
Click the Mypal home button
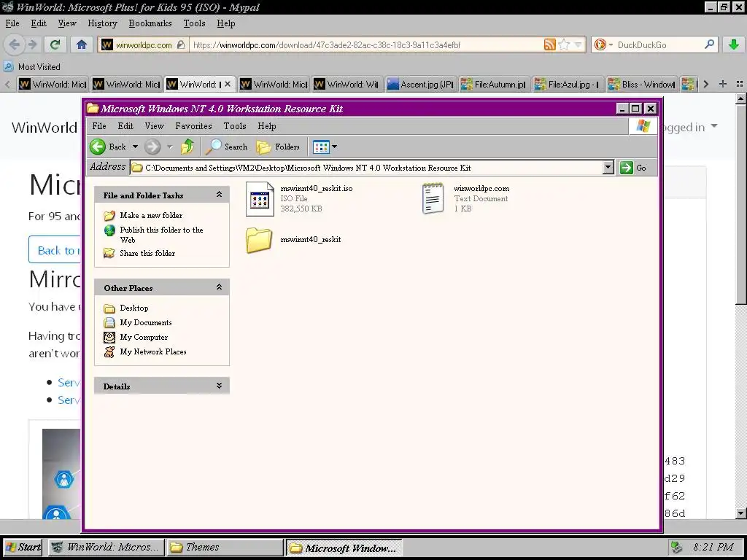click(x=82, y=44)
